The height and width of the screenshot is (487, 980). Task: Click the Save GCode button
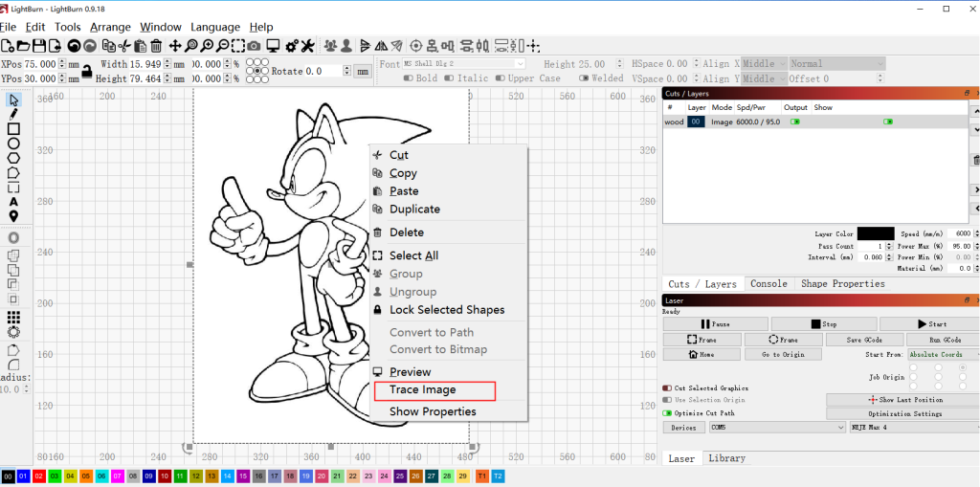[x=864, y=340]
